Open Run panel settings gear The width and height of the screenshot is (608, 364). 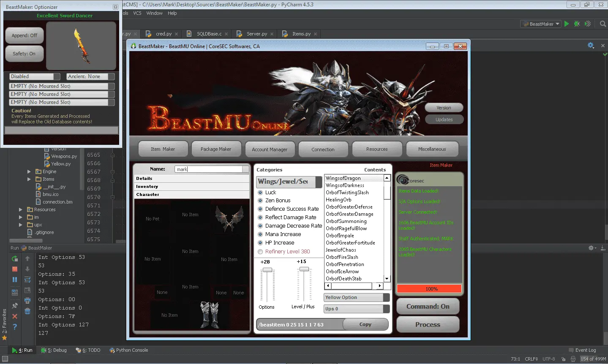coord(592,248)
